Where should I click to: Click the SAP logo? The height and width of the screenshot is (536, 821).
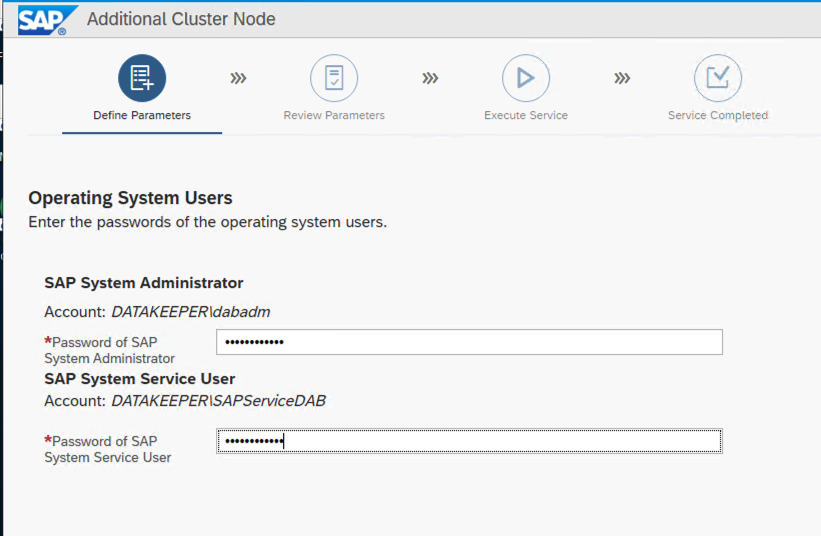click(x=47, y=20)
